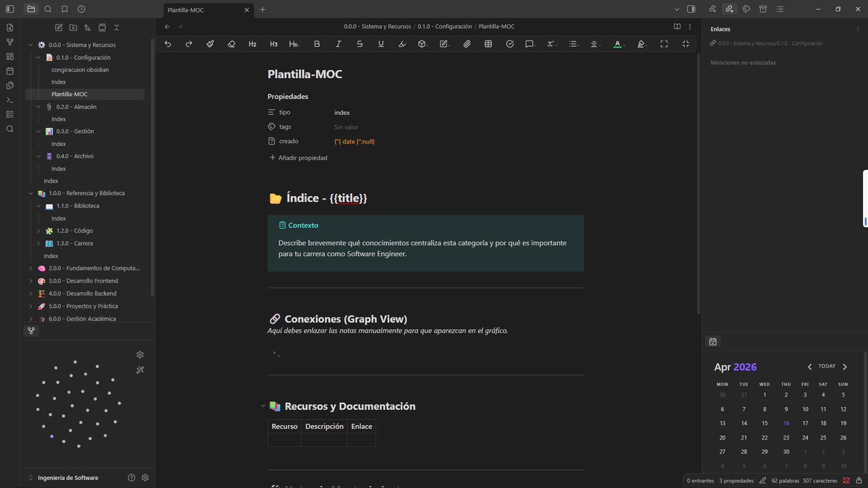Open the search tab in left sidebar
This screenshot has width=868, height=488.
(48, 9)
